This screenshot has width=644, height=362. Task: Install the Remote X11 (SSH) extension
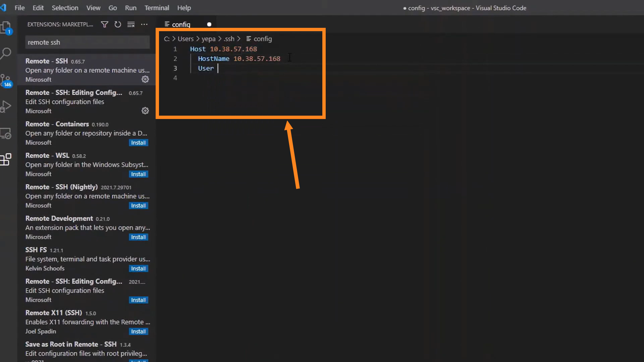pos(138,331)
